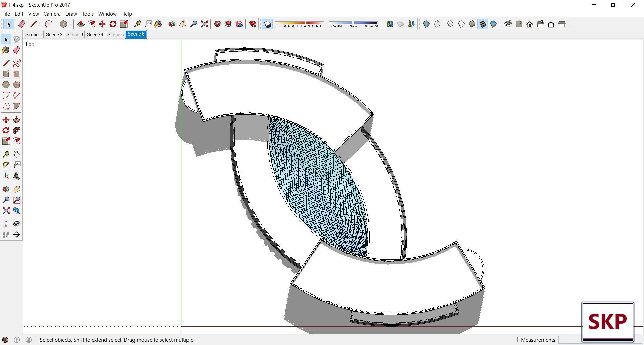The image size is (644, 345).
Task: Switch to the Scene 1 tab
Action: [34, 34]
